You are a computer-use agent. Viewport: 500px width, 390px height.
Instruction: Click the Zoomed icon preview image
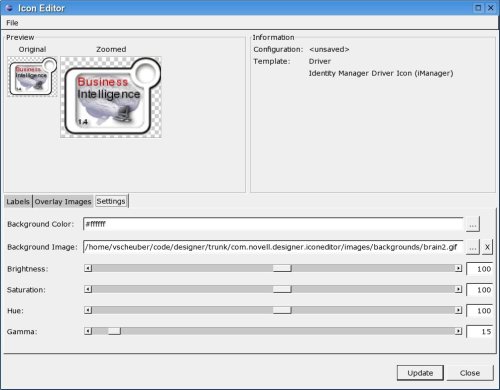point(111,97)
